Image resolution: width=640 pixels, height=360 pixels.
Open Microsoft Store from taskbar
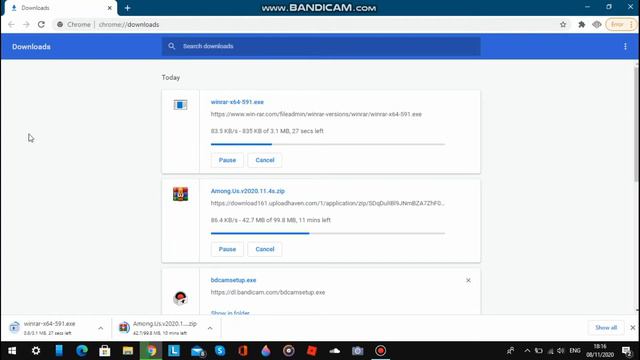(104, 351)
